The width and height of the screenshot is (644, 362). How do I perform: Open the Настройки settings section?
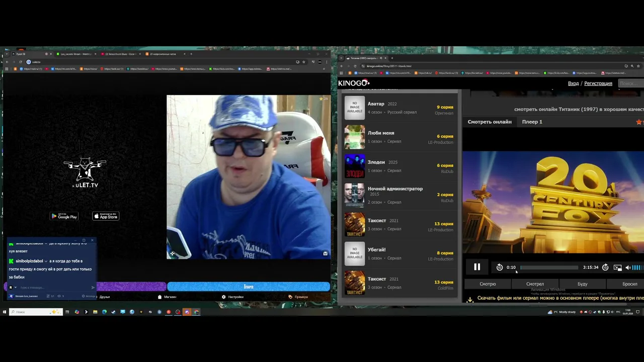[233, 297]
